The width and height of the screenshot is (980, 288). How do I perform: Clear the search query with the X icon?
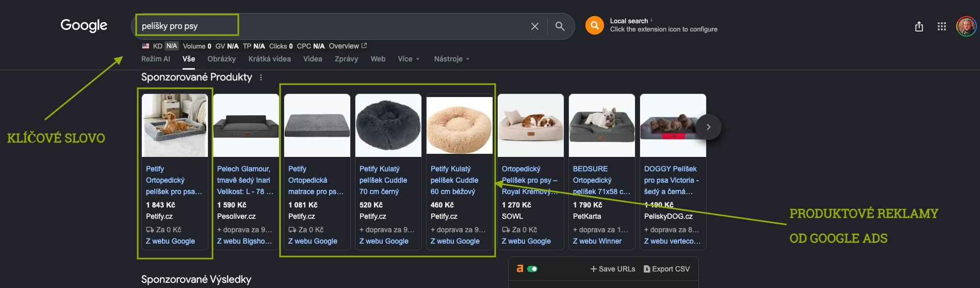click(535, 26)
